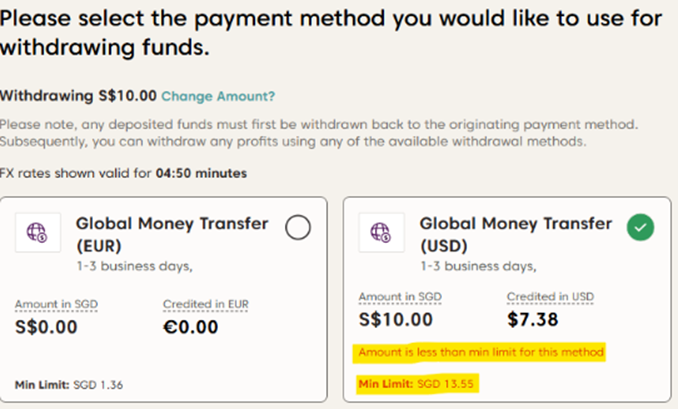The height and width of the screenshot is (409, 678).
Task: Click the Change Amount? link
Action: (x=218, y=97)
